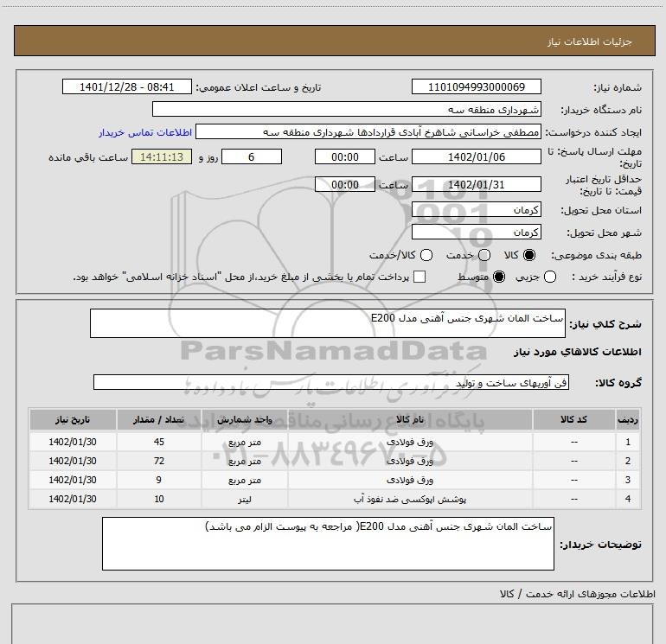Click the response deadline hour field 00:00

(x=345, y=156)
